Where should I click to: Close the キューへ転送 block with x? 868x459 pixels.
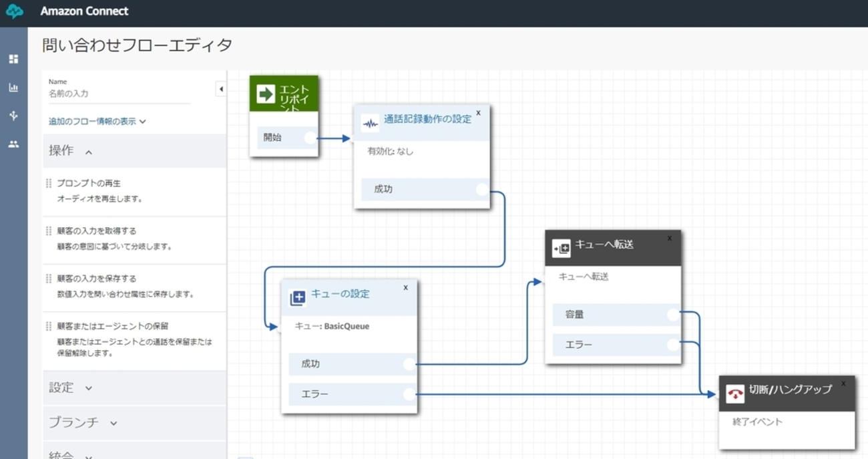[x=669, y=239]
